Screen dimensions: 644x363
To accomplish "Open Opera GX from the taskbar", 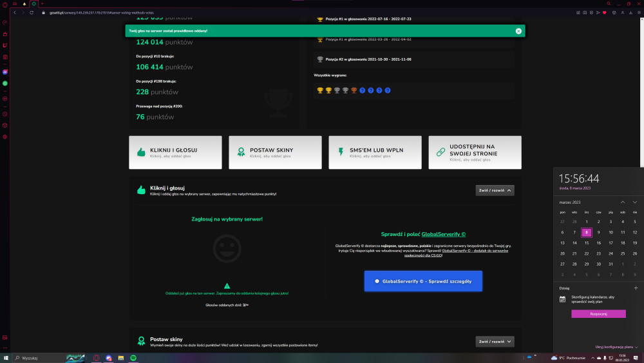I will [96, 358].
